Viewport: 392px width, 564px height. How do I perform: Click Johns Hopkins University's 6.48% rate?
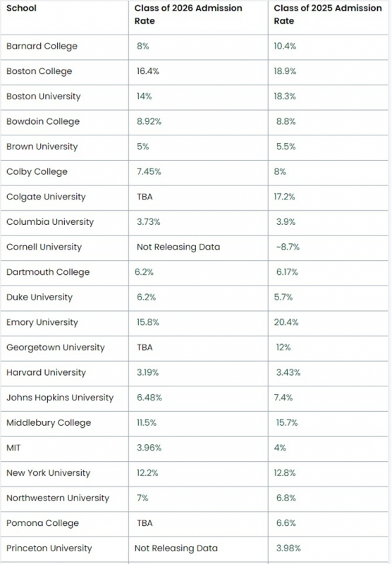149,398
